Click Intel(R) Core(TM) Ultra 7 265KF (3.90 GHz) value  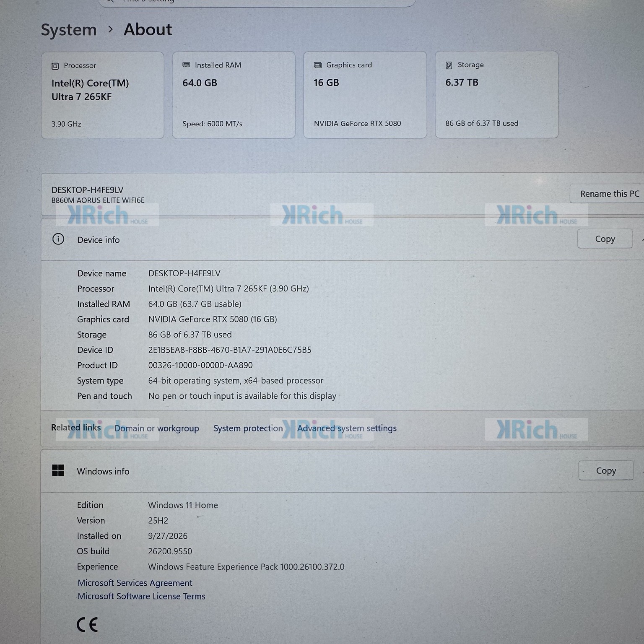(229, 288)
